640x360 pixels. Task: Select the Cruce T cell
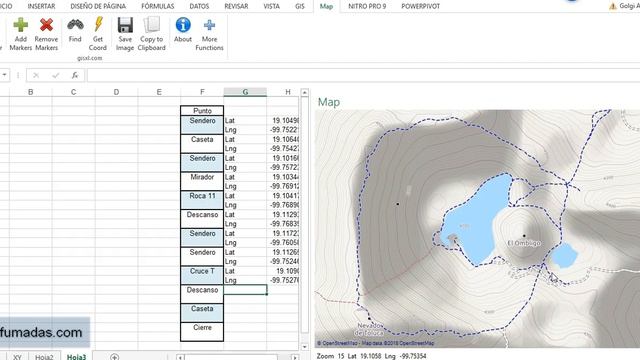[x=202, y=275]
